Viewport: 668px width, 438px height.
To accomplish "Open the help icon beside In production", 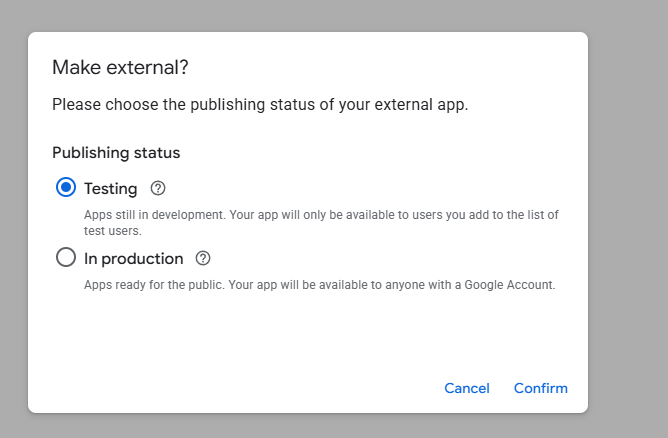I will [x=203, y=258].
